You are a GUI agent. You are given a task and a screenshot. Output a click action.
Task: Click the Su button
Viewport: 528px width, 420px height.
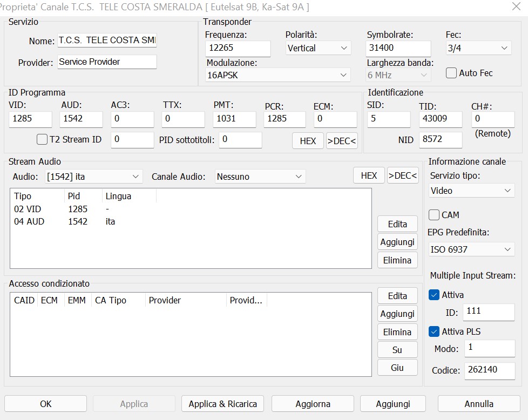[x=397, y=350]
